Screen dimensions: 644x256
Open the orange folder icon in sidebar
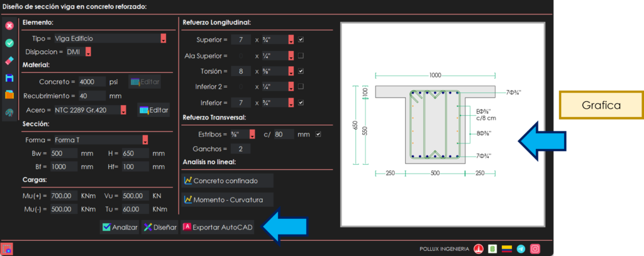point(9,95)
